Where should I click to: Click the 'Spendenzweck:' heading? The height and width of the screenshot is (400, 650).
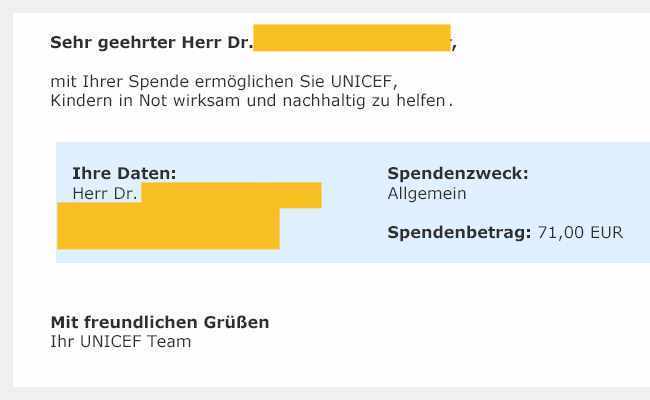coord(458,173)
